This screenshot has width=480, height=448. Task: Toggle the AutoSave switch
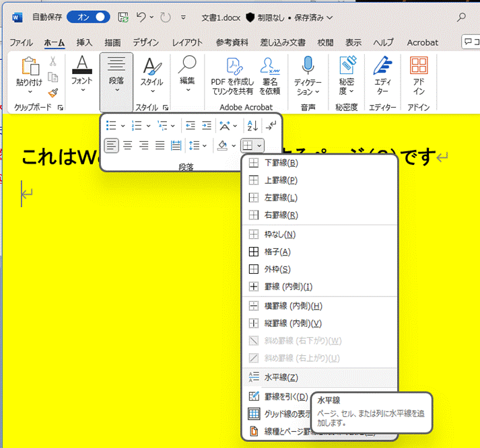[88, 17]
